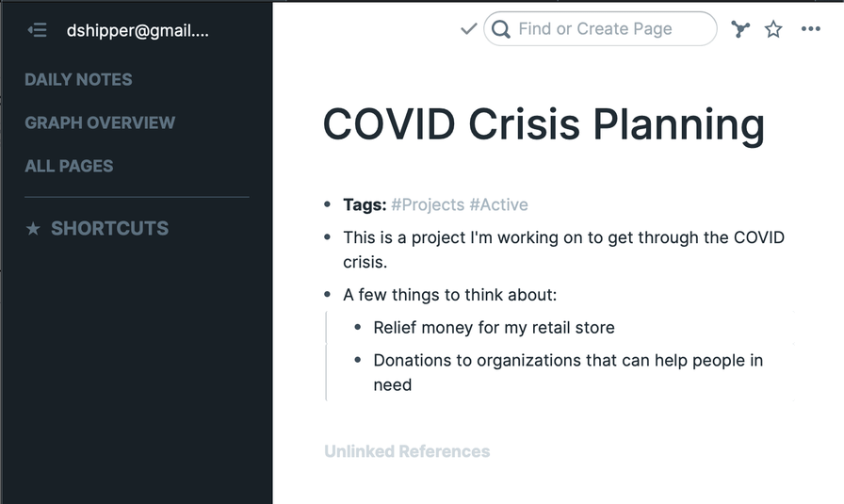Follow the #Active tag link

[498, 204]
